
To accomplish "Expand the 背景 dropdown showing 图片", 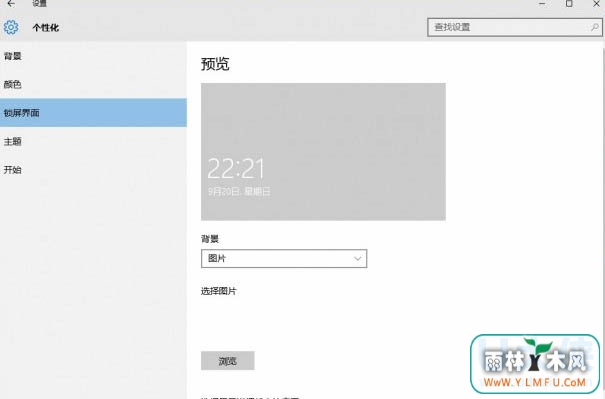I will (284, 259).
